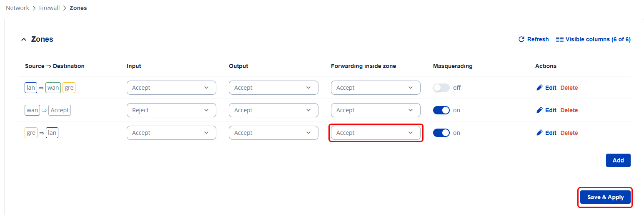Click pencil Edit icon for lan zone

pos(539,88)
